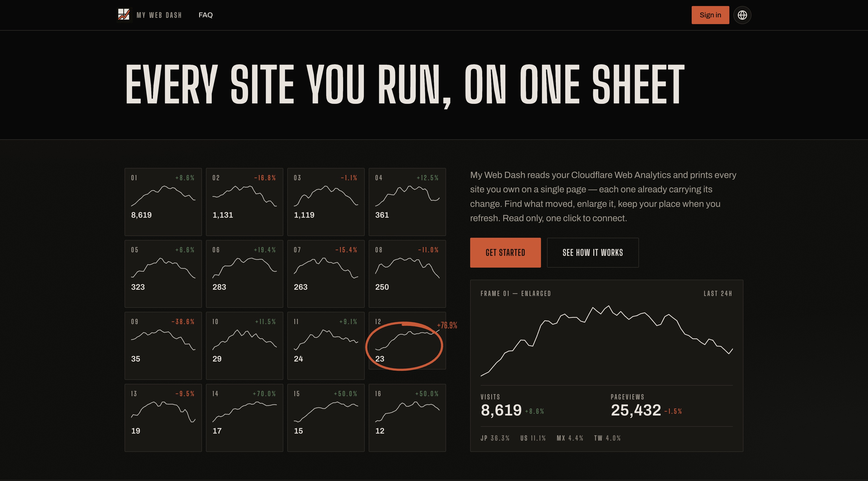Select site frame 01 with 8,619 visits

pos(163,202)
